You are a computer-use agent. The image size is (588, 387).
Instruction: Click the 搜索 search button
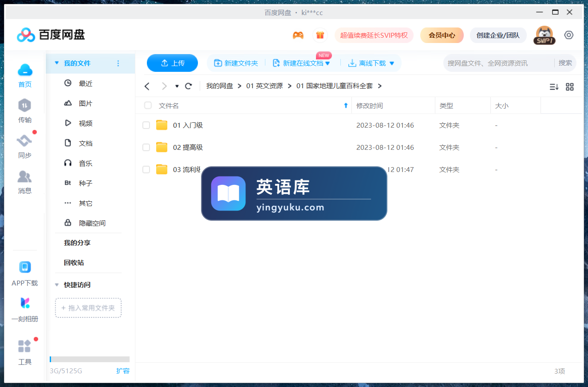pyautogui.click(x=565, y=63)
